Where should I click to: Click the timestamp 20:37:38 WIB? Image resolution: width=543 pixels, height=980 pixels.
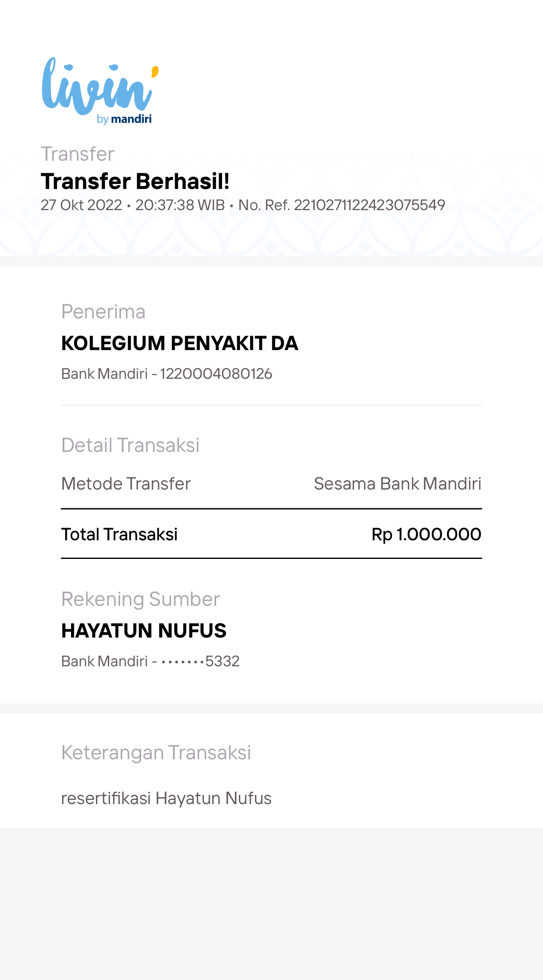point(180,205)
